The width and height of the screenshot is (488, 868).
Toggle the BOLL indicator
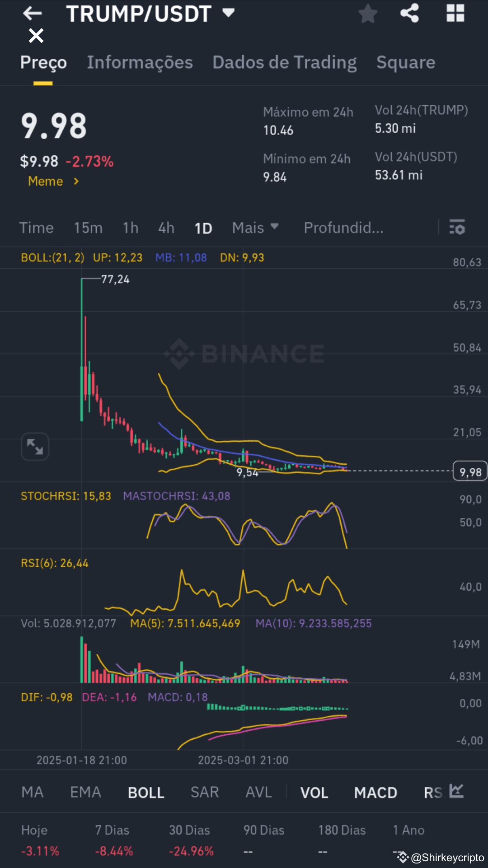146,793
